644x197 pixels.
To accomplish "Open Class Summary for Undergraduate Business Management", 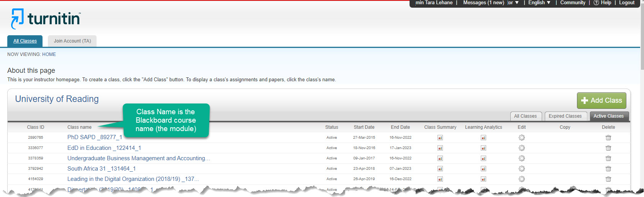I will (x=440, y=158).
